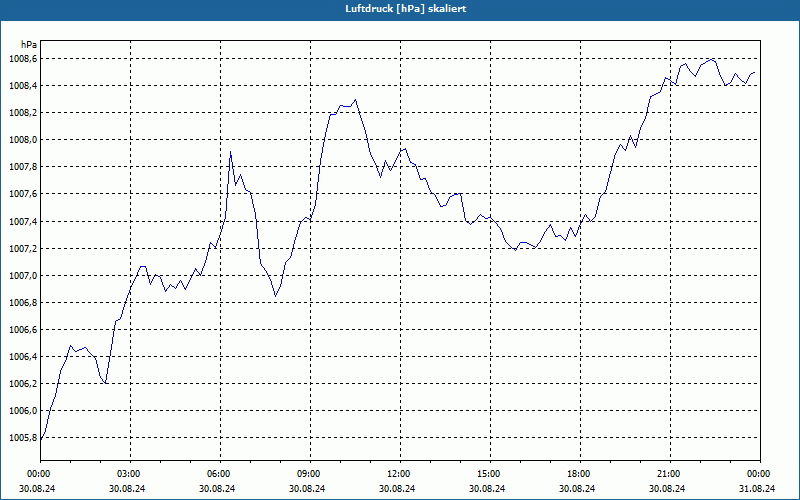This screenshot has width=800, height=500.
Task: Pick the 1007,8 pressure axis label
Action: coord(23,167)
